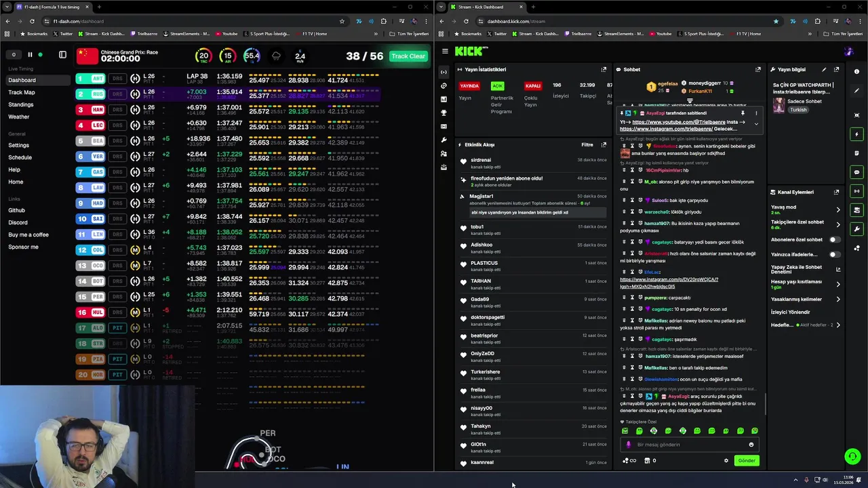The width and height of the screenshot is (868, 488).
Task: Toggle Yalnızca ifadelerle switch
Action: click(x=834, y=254)
